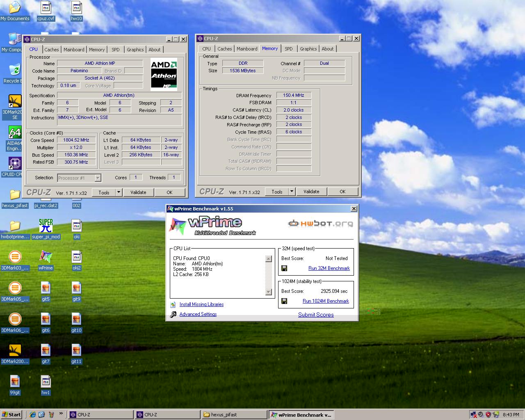Open Tools dropdown arrow in CPU window
Screen dimensions: 525x420
[119, 192]
